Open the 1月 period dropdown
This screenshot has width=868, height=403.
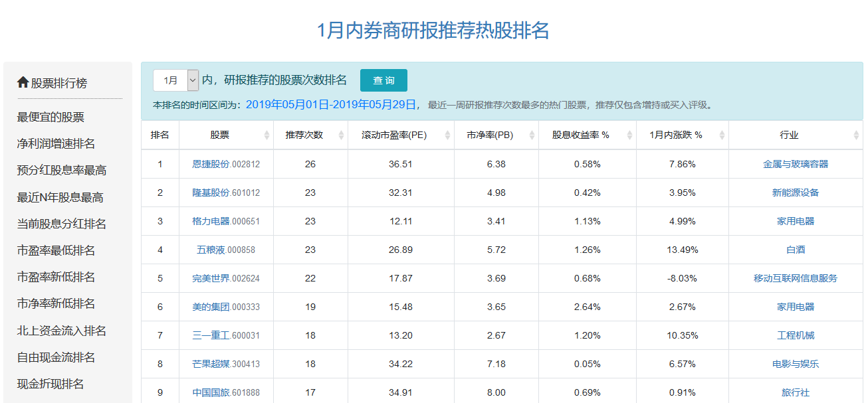click(x=176, y=80)
